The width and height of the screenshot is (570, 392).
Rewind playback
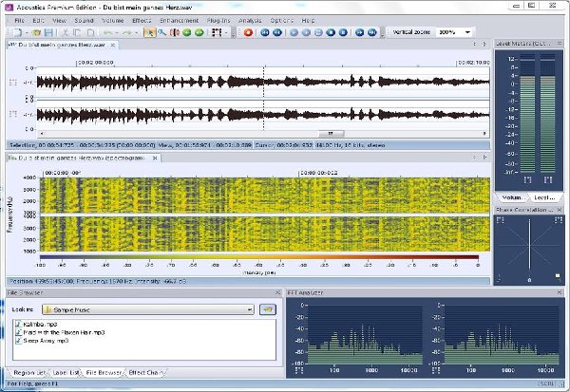pyautogui.click(x=277, y=32)
